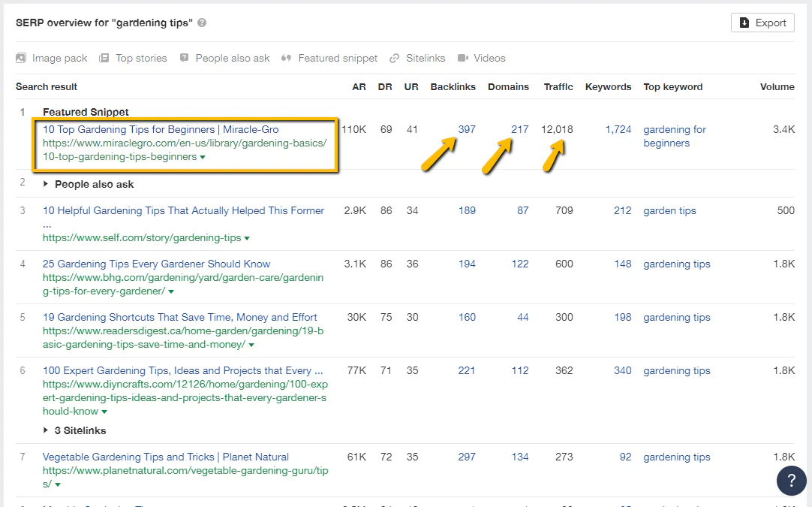Screen dimensions: 812x507
Task: Select the Sitelinks filter label
Action: pos(426,58)
